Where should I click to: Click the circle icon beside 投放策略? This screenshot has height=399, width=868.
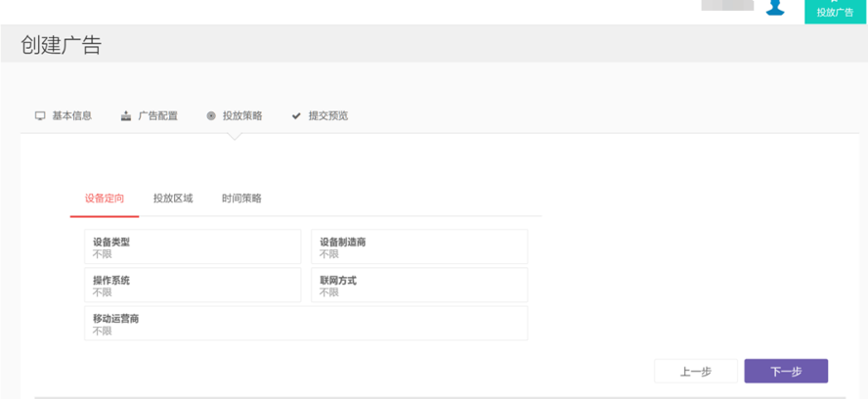pos(211,116)
